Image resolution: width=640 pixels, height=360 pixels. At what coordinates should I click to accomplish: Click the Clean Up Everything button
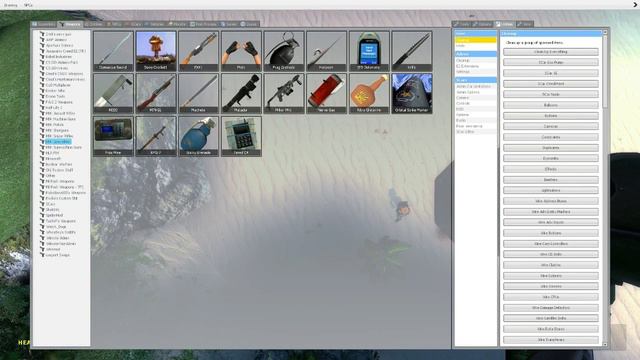[551, 52]
